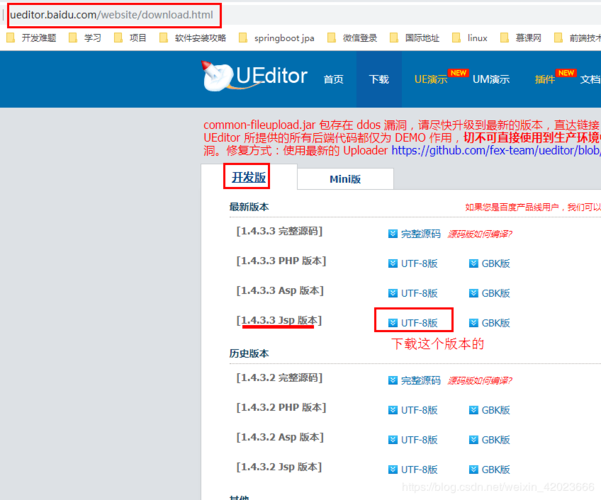This screenshot has width=601, height=500.
Task: Open the 学习 bookmark folder
Action: (x=85, y=38)
